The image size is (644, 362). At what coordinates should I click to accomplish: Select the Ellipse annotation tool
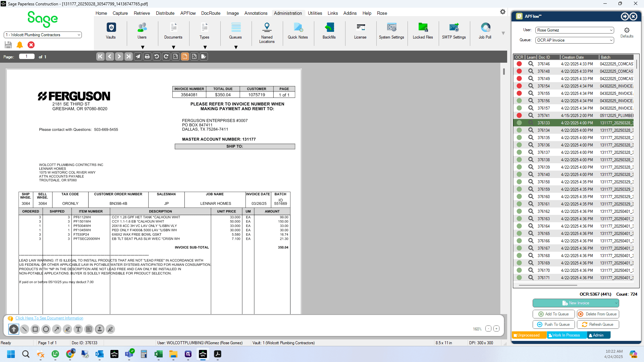coord(46,329)
